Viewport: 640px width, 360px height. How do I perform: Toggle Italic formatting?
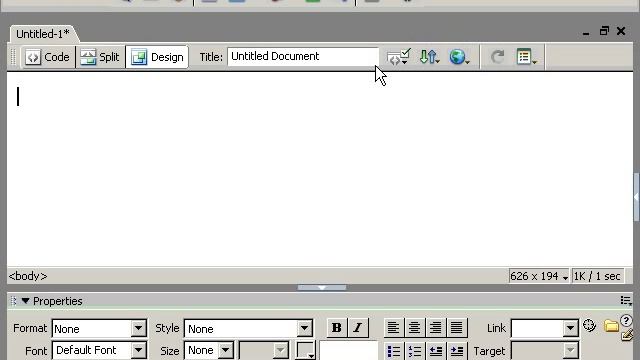click(x=358, y=327)
